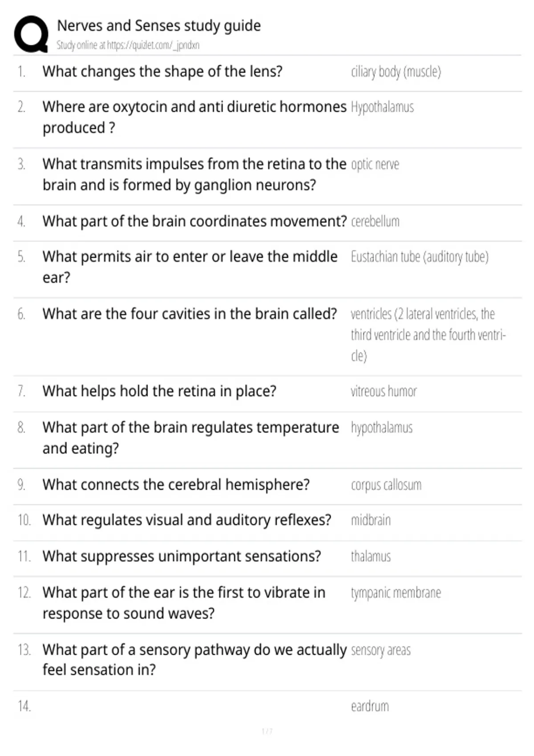Click the ventricles answer paragraph
Viewport: 534px width, 756px height.
428,335
